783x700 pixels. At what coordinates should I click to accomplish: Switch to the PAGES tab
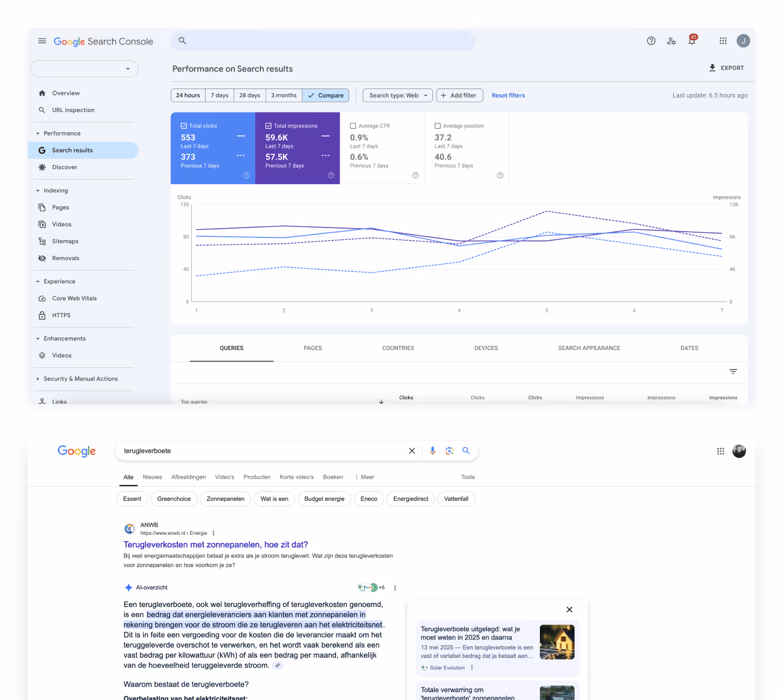[313, 348]
